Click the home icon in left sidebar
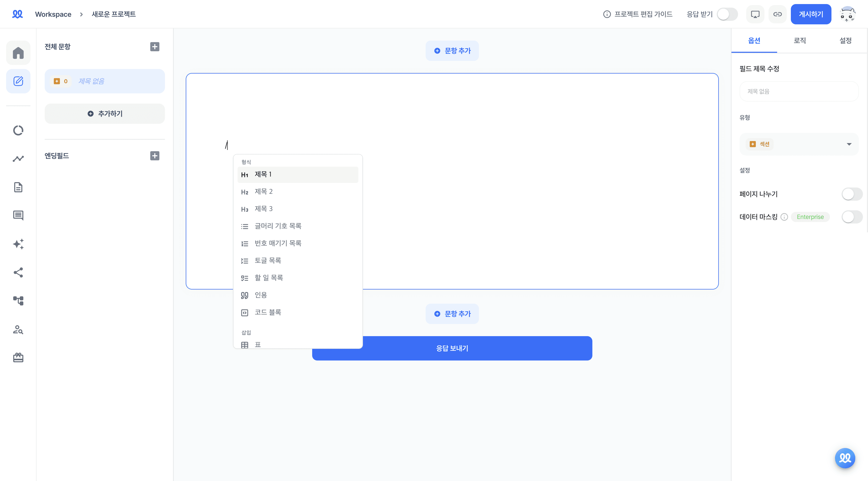The image size is (868, 481). pos(18,53)
